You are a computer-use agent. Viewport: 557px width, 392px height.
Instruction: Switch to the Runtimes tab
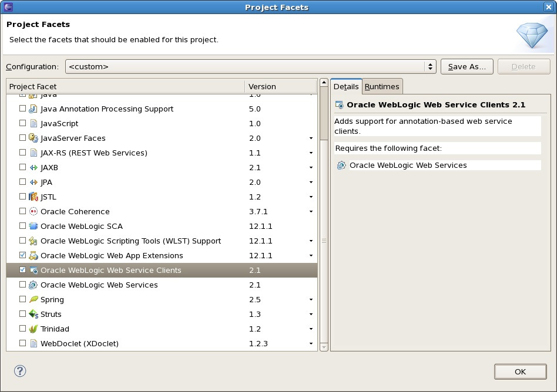click(382, 87)
